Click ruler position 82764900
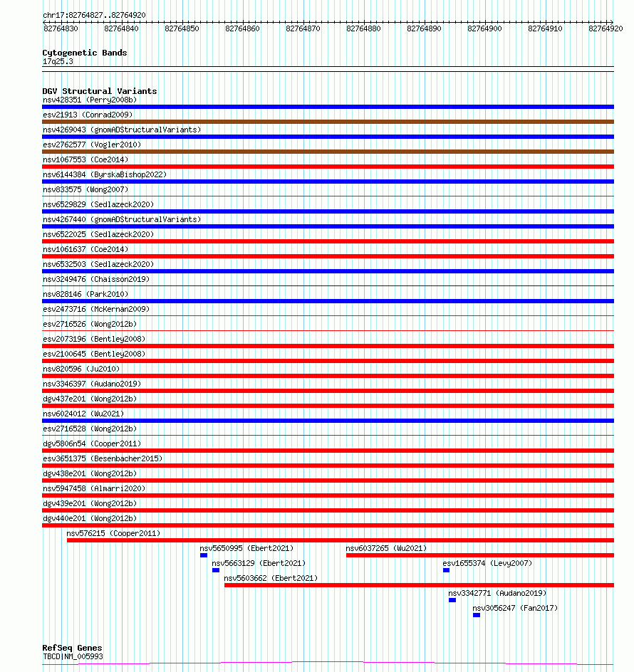Viewport: 634px width, 672px height. pyautogui.click(x=484, y=28)
